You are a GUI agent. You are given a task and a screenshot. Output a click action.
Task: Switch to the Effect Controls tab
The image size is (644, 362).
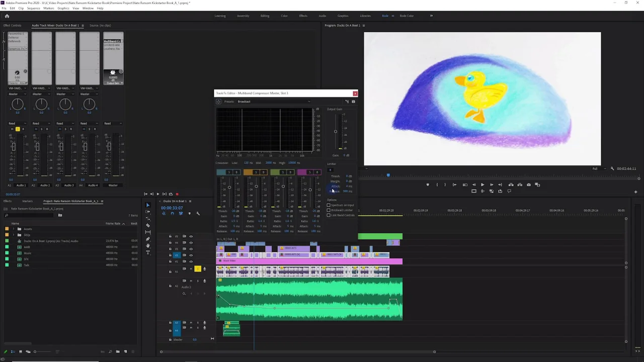tap(13, 26)
